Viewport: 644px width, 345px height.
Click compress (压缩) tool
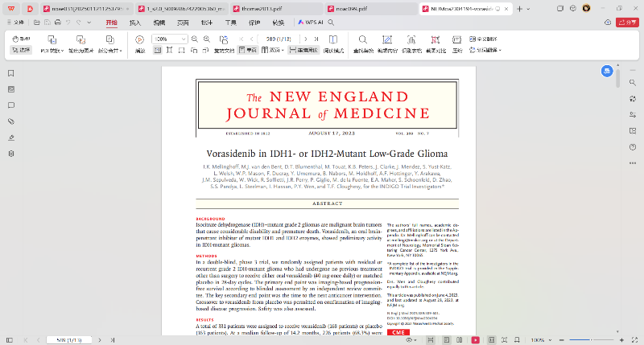456,44
